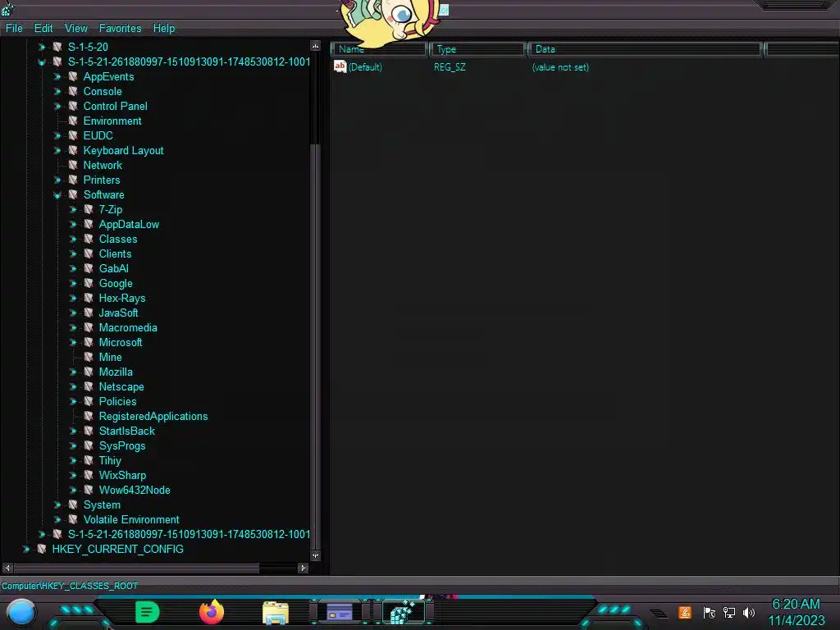Viewport: 840px width, 630px height.
Task: Click the EUDC key folder icon
Action: click(x=73, y=135)
